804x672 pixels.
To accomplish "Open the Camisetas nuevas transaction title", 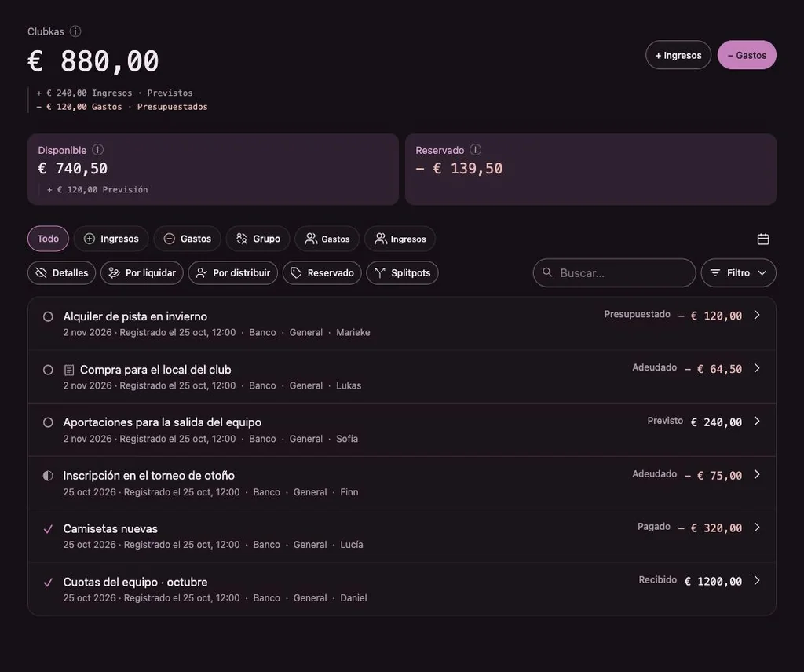I will click(x=110, y=529).
